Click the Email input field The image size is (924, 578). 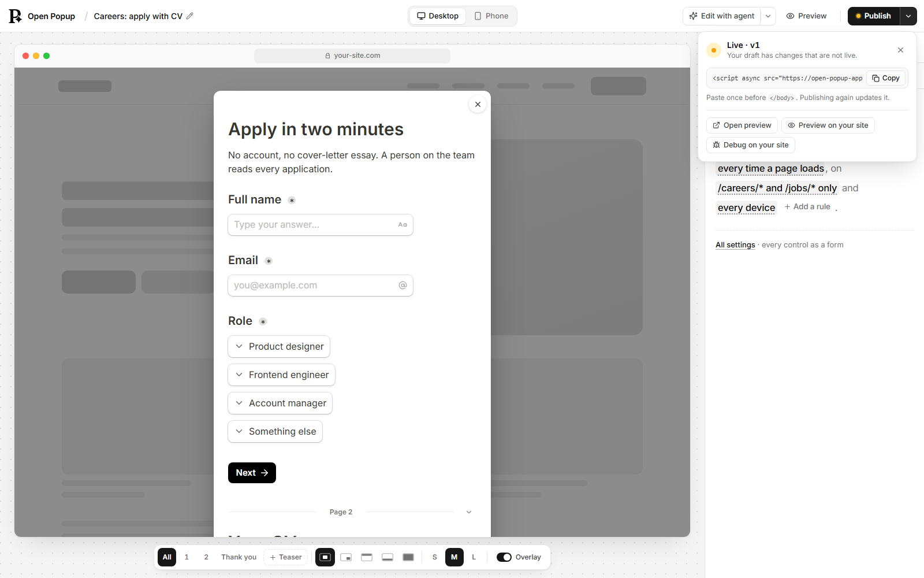point(321,286)
